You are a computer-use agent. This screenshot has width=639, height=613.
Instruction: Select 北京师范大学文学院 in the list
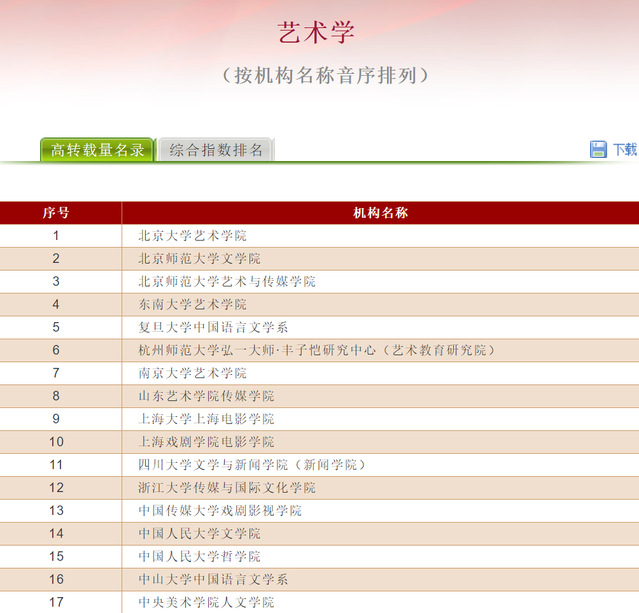tap(199, 259)
